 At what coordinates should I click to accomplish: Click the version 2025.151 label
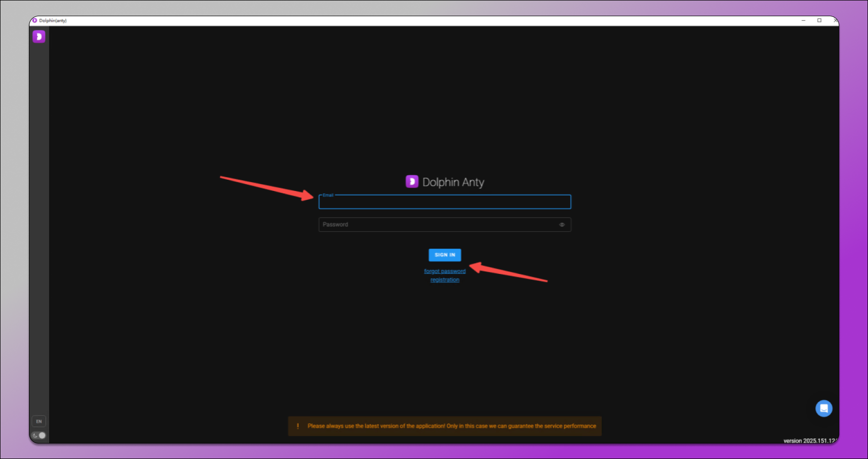pos(810,441)
